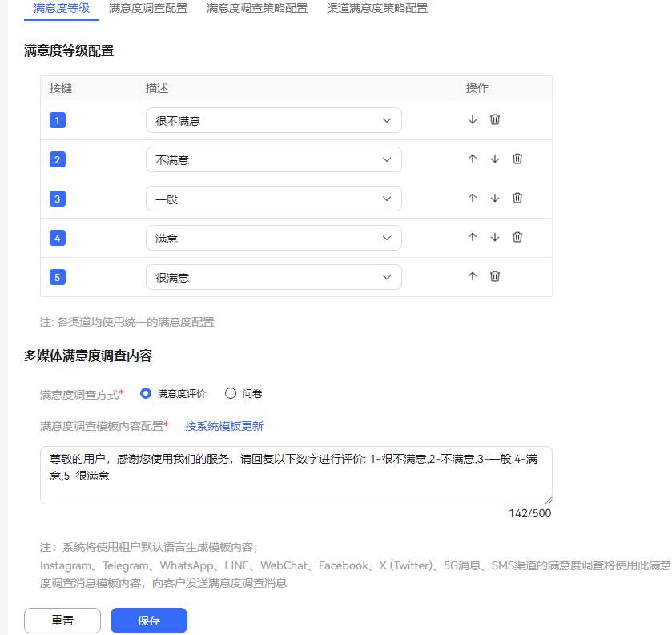
Task: Click note 系统将使用租户默认语言生成模板内容
Action: pyautogui.click(x=149, y=547)
